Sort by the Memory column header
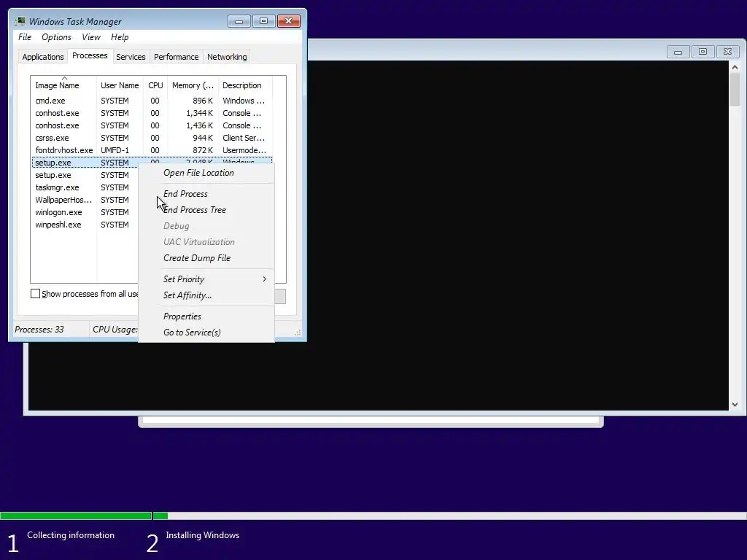This screenshot has height=560, width=747. point(193,85)
